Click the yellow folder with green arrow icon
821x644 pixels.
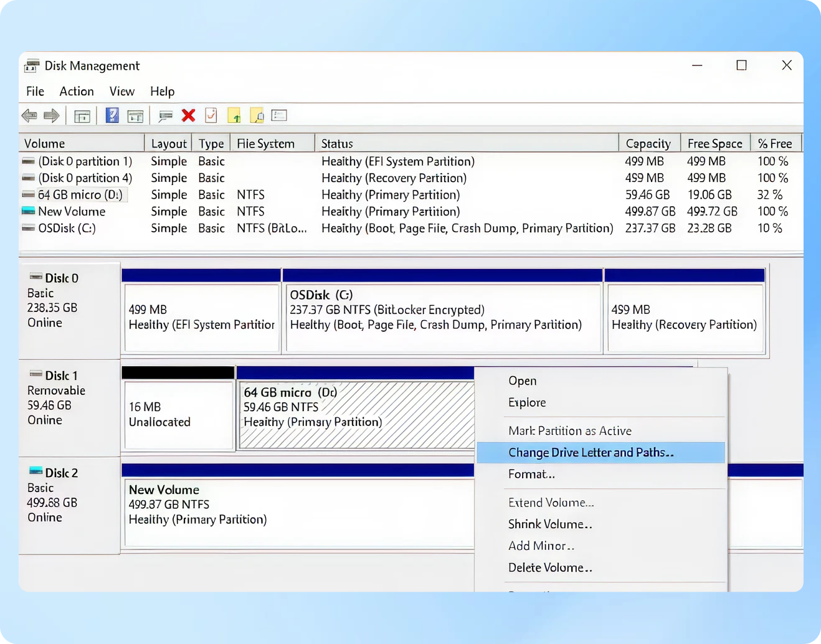pos(234,115)
